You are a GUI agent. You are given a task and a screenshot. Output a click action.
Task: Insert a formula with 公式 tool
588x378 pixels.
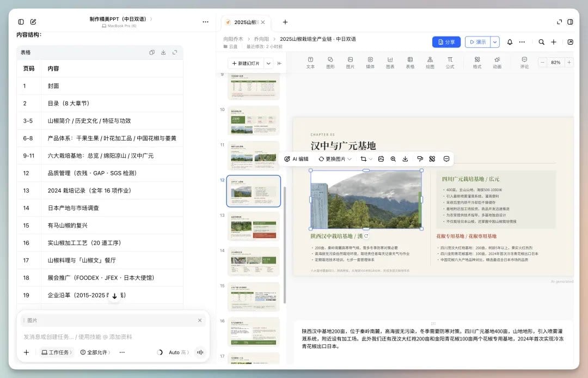(450, 63)
